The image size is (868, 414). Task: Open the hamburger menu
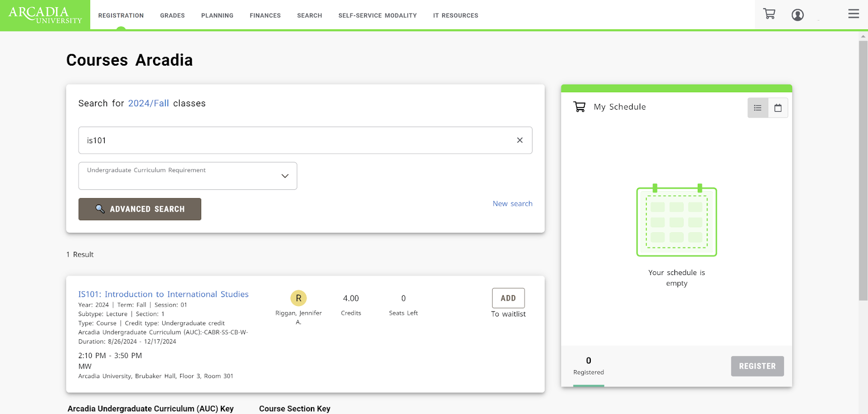tap(853, 14)
